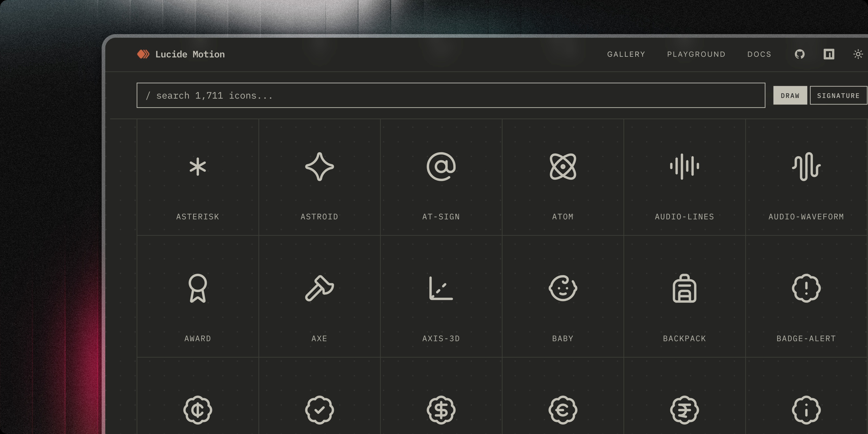
Task: Click the ATOM label text
Action: click(563, 217)
